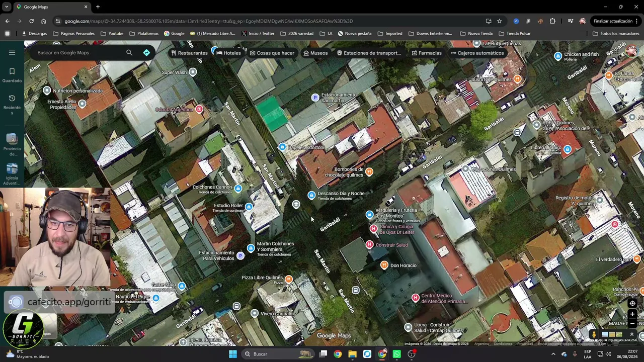
Task: Bookmark this page with the star icon
Action: click(499, 21)
